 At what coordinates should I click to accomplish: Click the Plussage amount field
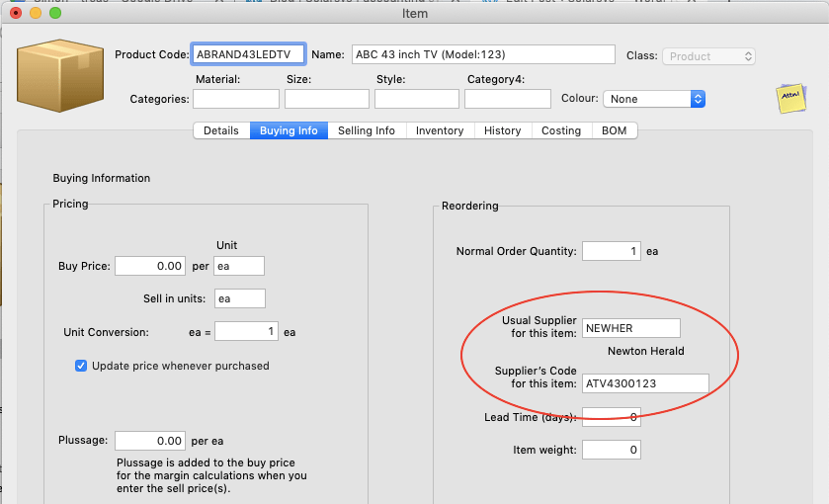tap(150, 441)
